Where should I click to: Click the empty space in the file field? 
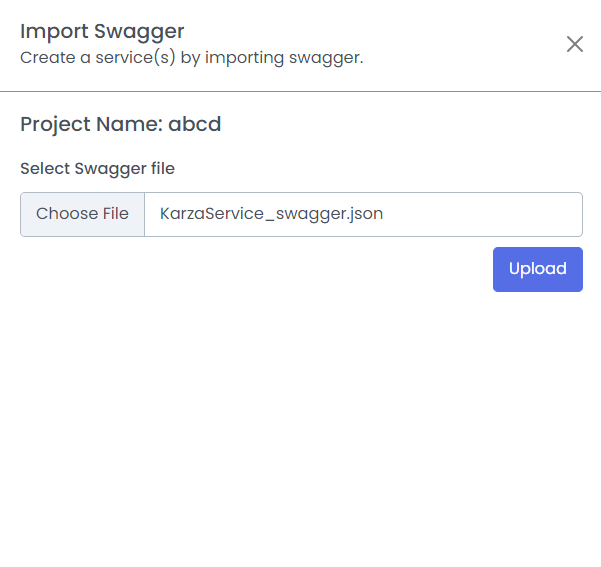[x=482, y=214]
